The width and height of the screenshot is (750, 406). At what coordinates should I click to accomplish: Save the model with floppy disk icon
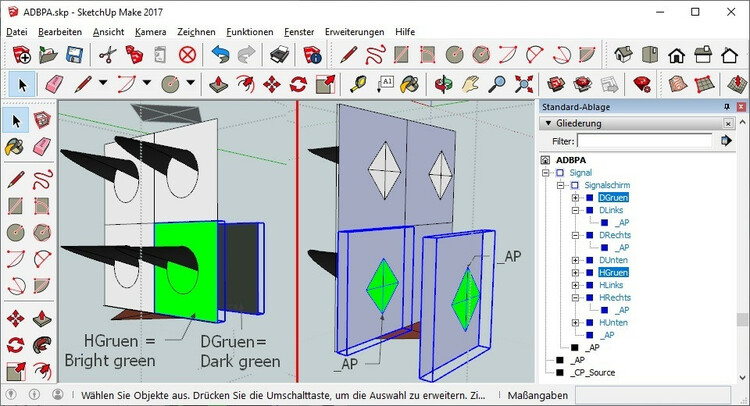coord(74,55)
